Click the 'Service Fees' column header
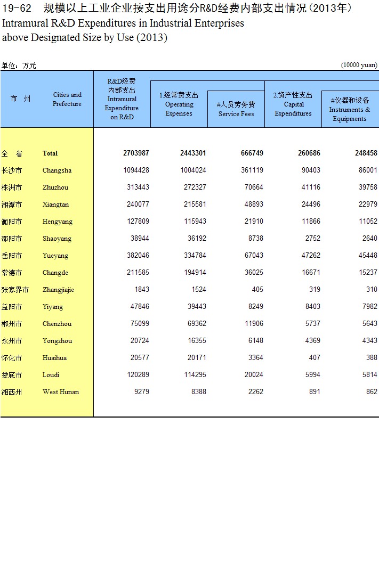 (236, 109)
